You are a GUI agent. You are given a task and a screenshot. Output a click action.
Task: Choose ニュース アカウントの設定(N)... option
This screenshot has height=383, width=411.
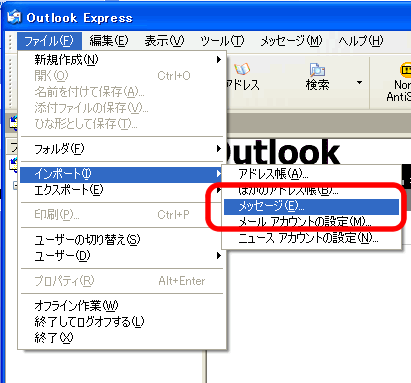(x=311, y=239)
